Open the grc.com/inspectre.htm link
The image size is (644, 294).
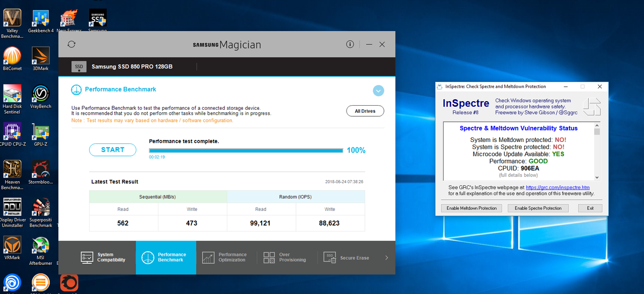[x=557, y=187]
